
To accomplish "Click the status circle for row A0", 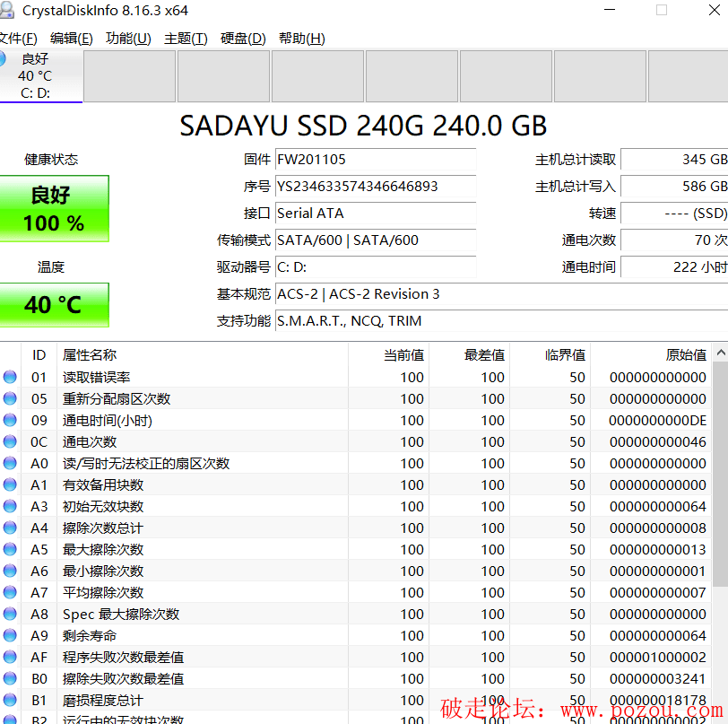I will tap(10, 463).
